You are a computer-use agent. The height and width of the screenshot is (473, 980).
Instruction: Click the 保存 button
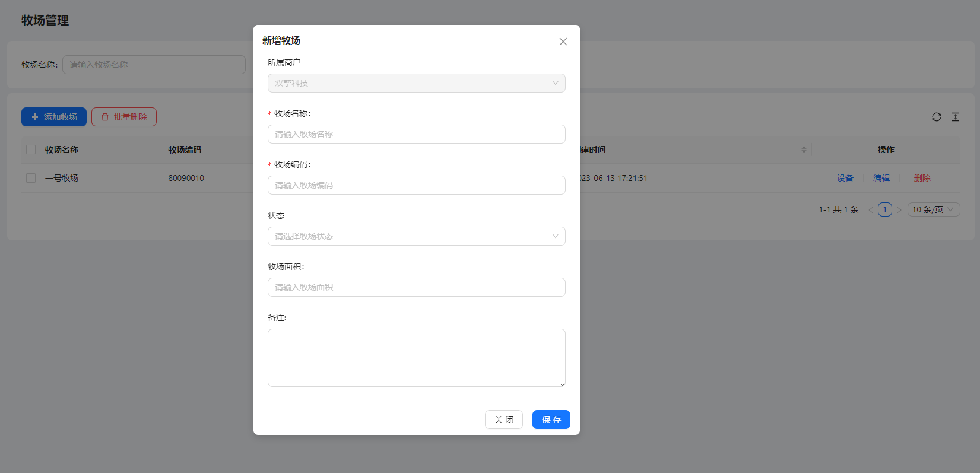tap(551, 420)
